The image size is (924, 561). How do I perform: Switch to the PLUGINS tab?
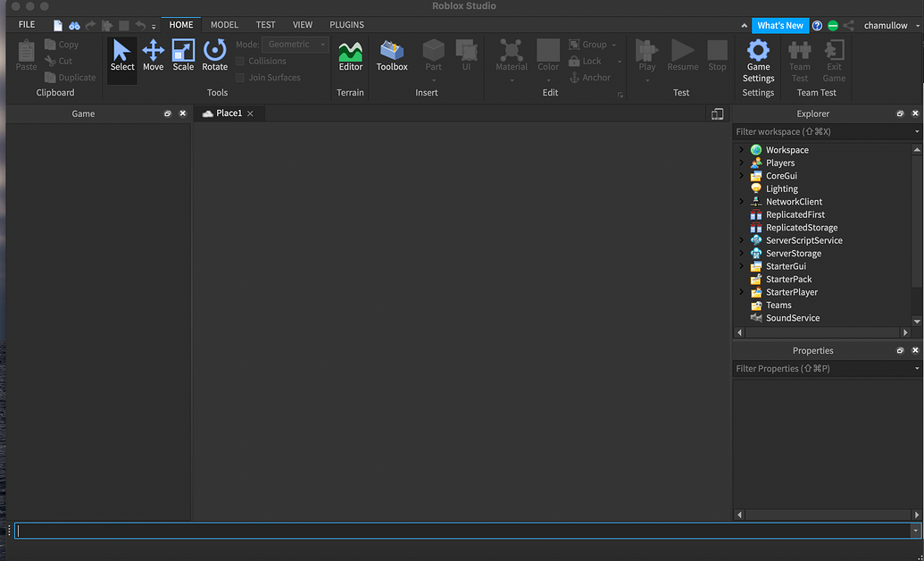(x=346, y=25)
